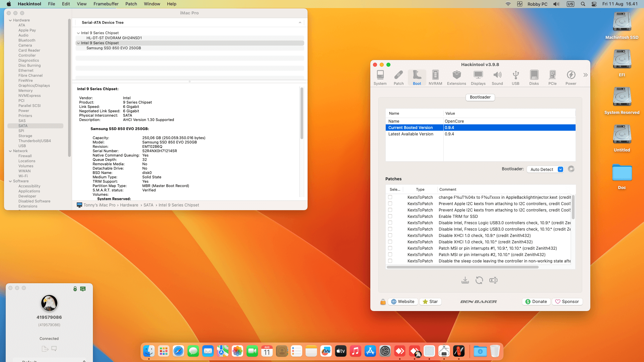
Task: Check the AppleBacklightInjector patch checkbox
Action: (x=390, y=197)
